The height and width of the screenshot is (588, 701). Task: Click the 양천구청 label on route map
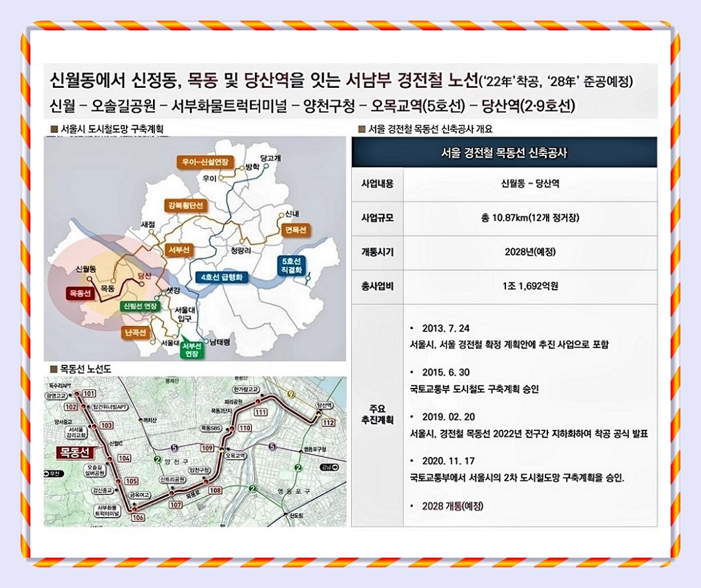pyautogui.click(x=199, y=470)
